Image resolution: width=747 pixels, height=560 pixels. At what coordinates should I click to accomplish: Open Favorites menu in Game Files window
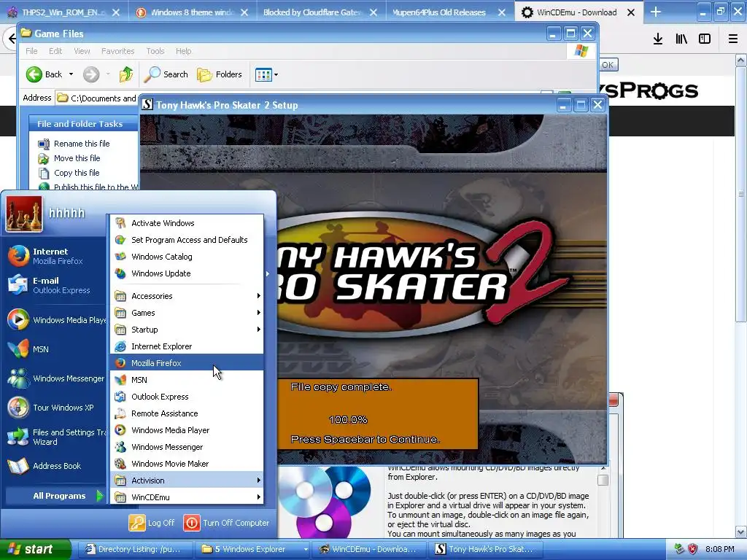117,51
